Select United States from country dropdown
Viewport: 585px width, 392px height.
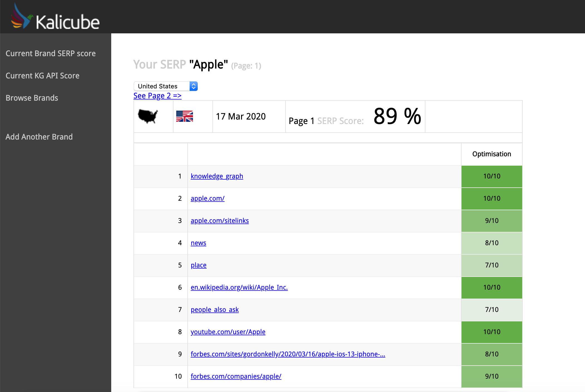165,86
